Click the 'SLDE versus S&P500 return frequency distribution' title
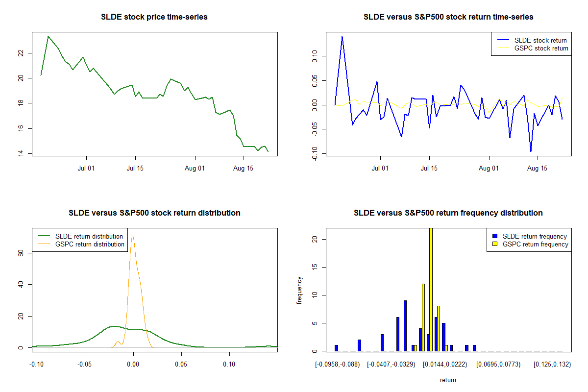This screenshot has height=392, width=588. coord(448,213)
